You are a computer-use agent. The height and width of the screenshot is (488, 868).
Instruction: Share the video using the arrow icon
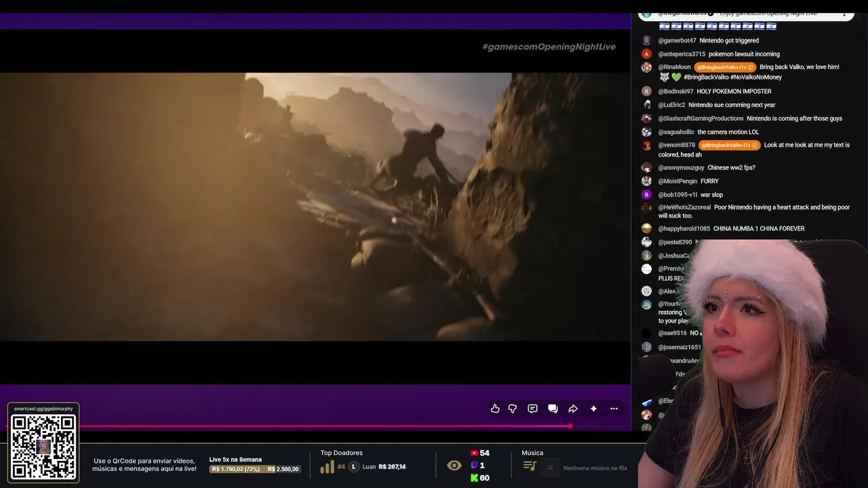[573, 409]
